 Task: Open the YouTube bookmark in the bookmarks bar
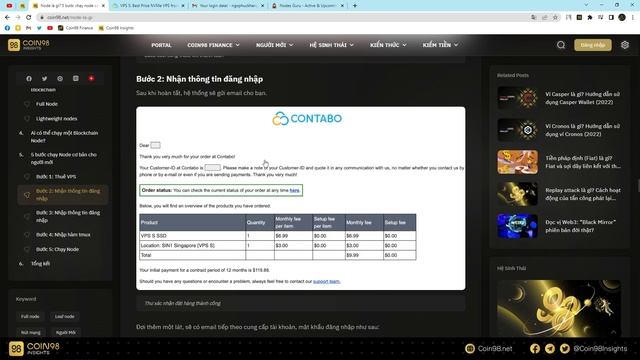[x=50, y=28]
